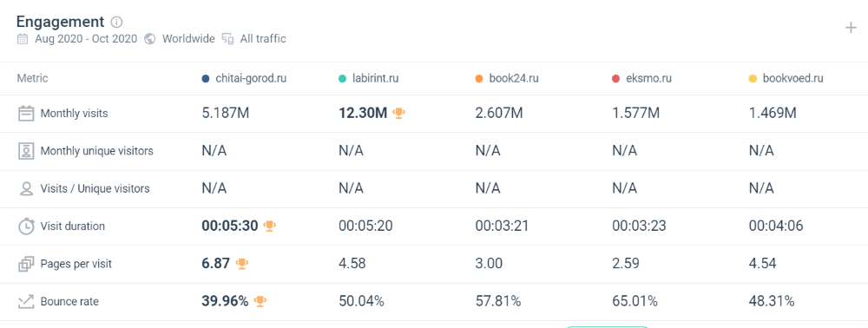Click the Bounce rate chart icon
Viewport: 868px width, 328px height.
point(26,301)
